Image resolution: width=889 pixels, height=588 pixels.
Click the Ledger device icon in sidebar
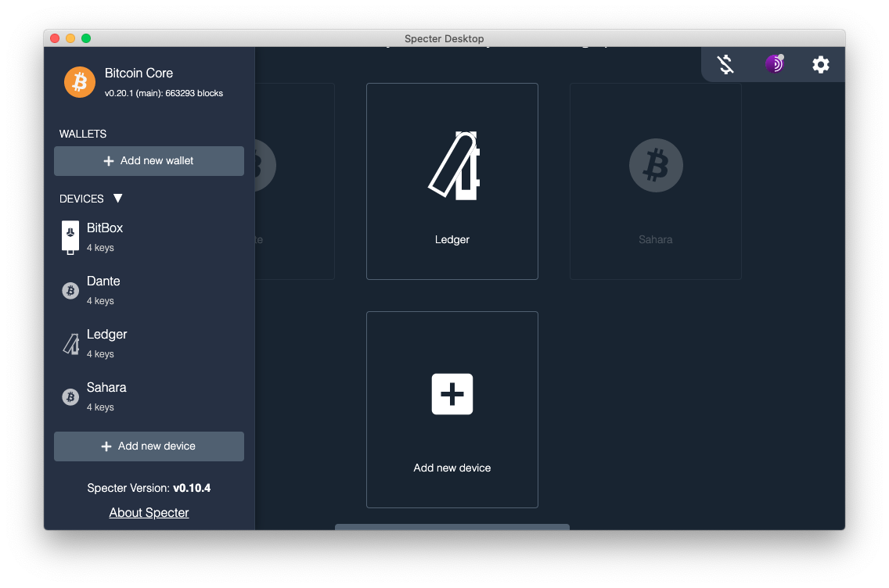coord(71,344)
